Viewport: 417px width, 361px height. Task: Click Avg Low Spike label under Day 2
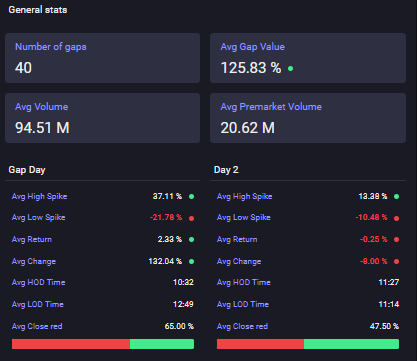coord(244,218)
